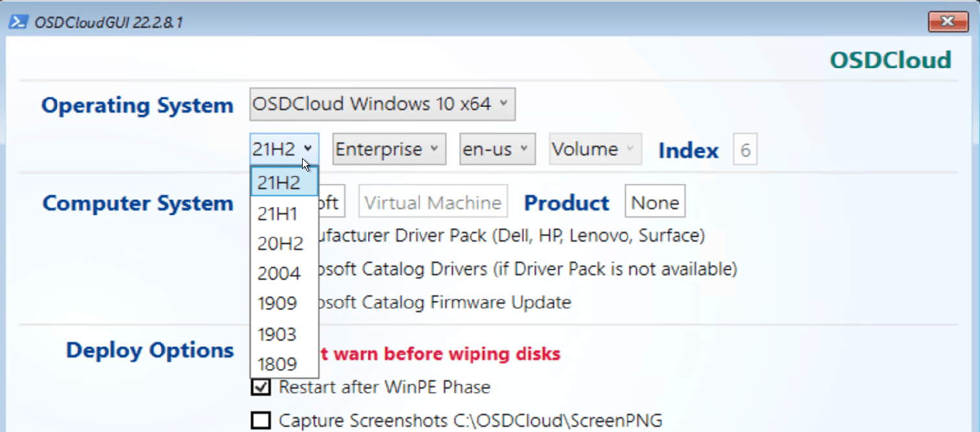Click the OSDCloud heading
The image size is (980, 432).
pos(890,60)
